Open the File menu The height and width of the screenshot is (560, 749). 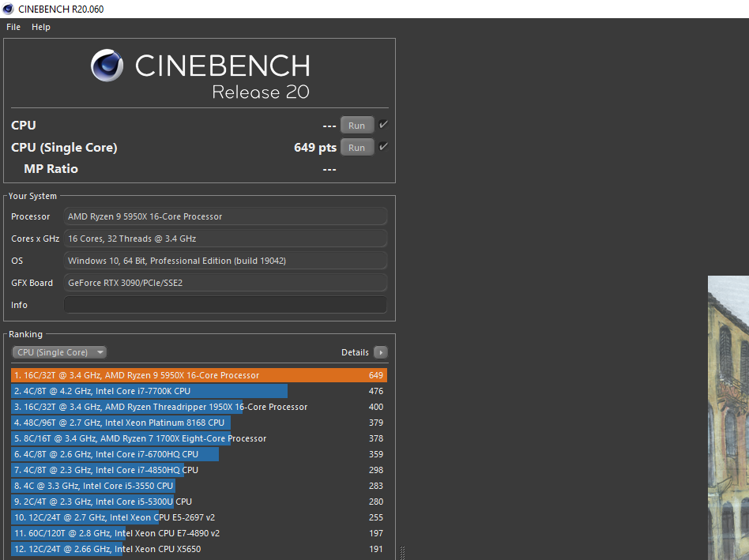click(13, 27)
